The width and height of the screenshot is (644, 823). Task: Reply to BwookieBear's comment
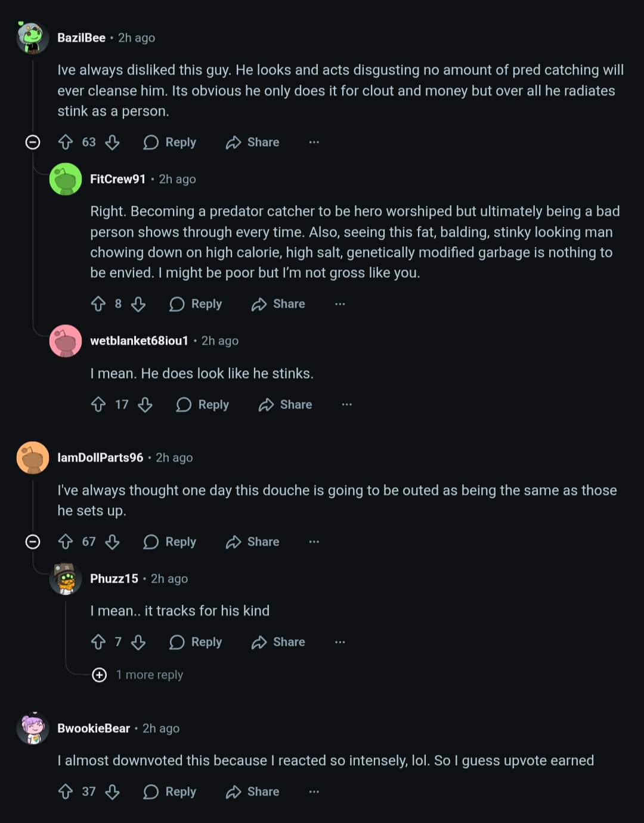coord(170,792)
